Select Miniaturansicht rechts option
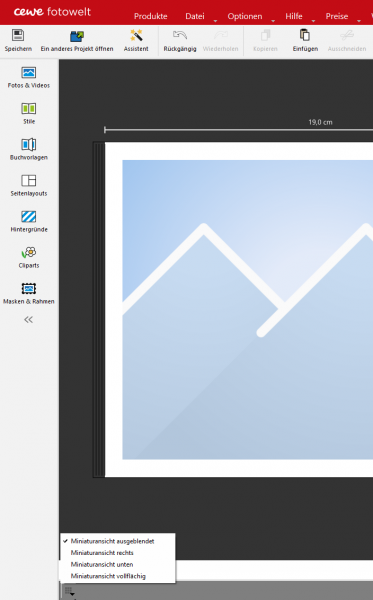Image resolution: width=373 pixels, height=600 pixels. [117, 553]
